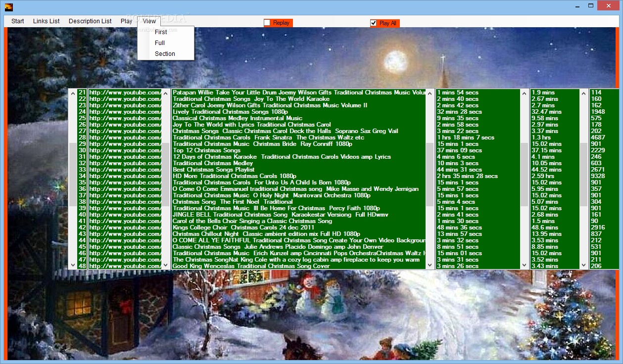
Task: Select row number 21
Action: (x=82, y=92)
